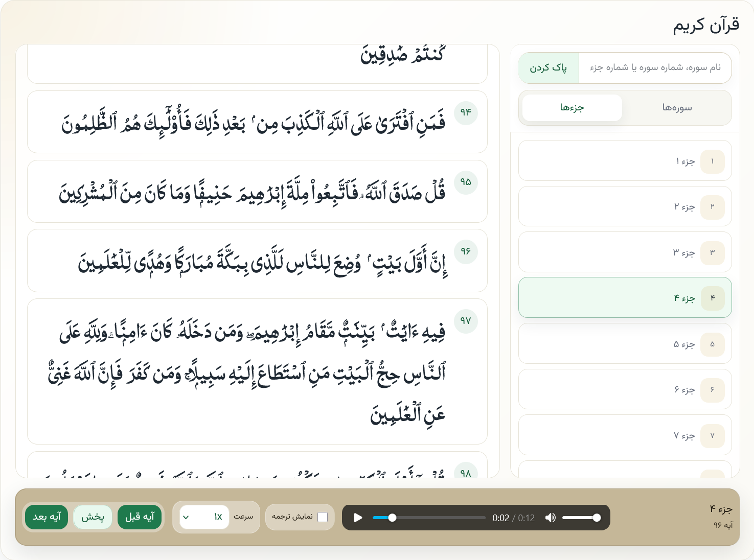Screen dimensions: 754x560
Task: Click the پخش button
Action: [x=93, y=517]
